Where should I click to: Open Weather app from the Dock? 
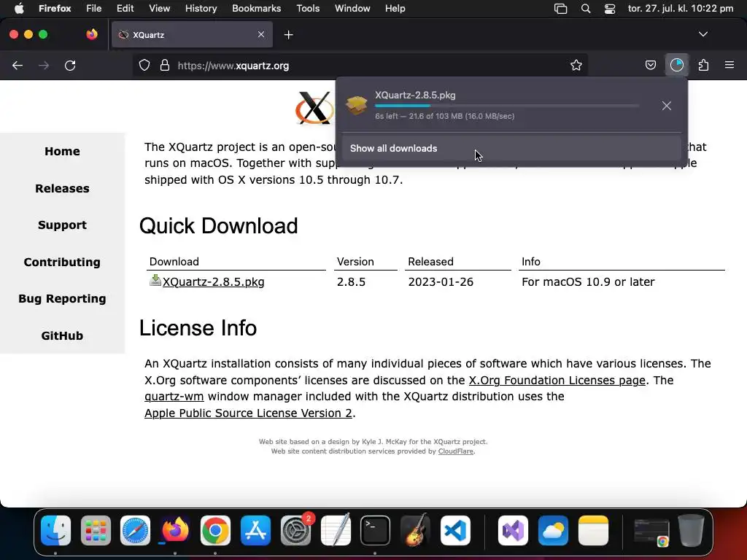coord(553,531)
